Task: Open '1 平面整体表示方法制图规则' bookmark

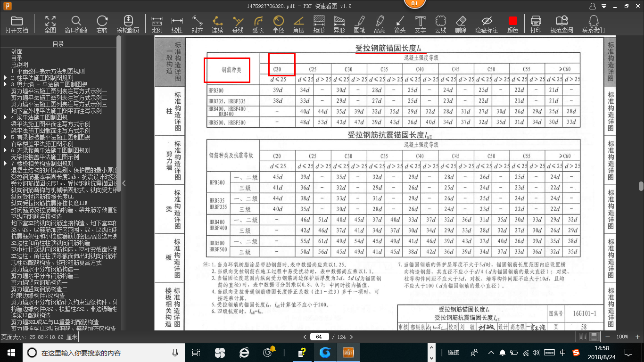Action: coord(48,71)
